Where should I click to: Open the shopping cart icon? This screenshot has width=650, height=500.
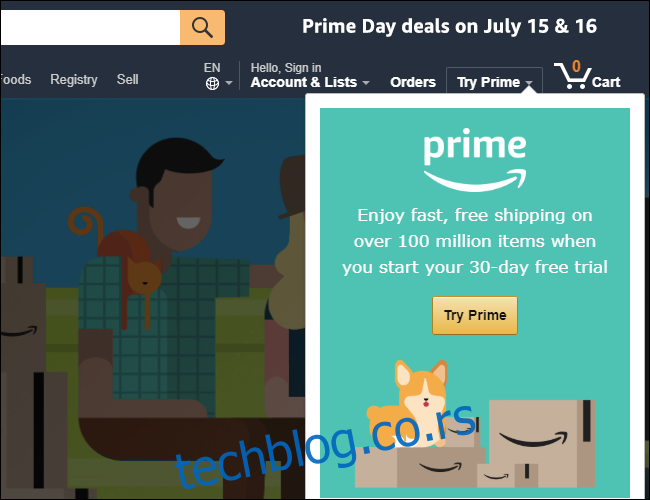[572, 75]
